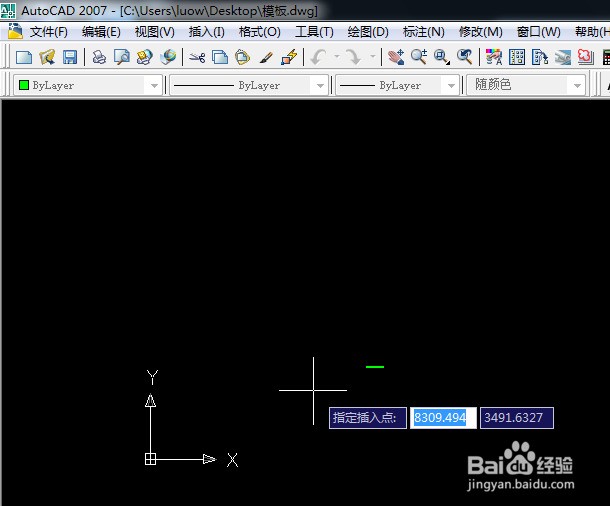The width and height of the screenshot is (610, 506).
Task: Click the X coordinate field showing 8309.494
Action: 440,417
